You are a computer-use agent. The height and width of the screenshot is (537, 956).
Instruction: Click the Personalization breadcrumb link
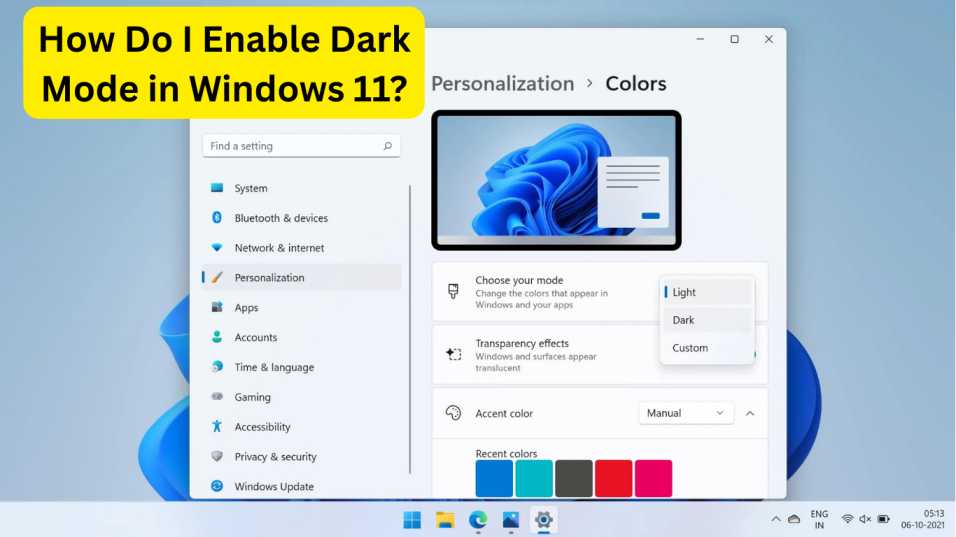pyautogui.click(x=503, y=84)
